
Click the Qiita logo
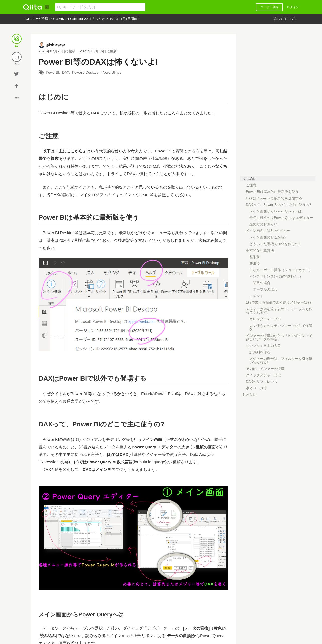point(32,7)
